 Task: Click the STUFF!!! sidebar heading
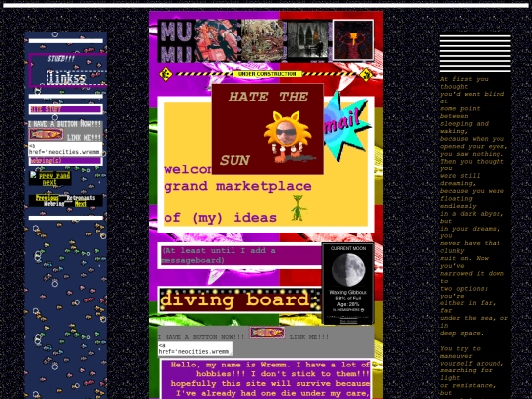coord(61,59)
